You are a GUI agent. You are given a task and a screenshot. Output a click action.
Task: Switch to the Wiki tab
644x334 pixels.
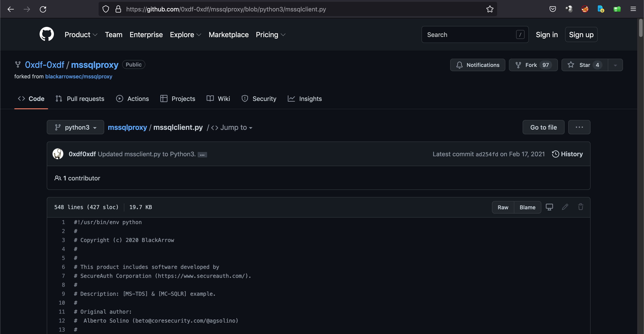218,98
